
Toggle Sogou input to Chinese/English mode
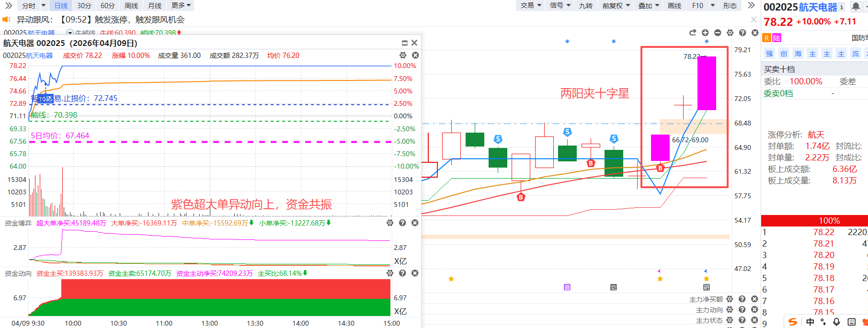point(810,322)
